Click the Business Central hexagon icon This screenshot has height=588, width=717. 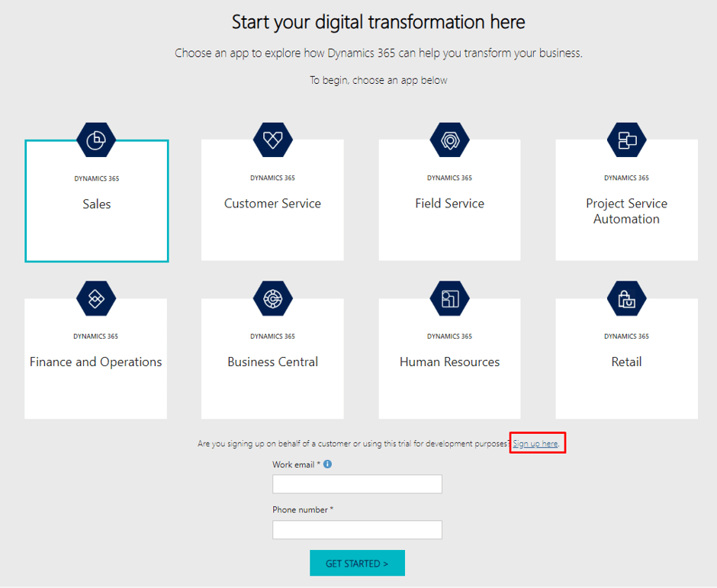pyautogui.click(x=272, y=298)
